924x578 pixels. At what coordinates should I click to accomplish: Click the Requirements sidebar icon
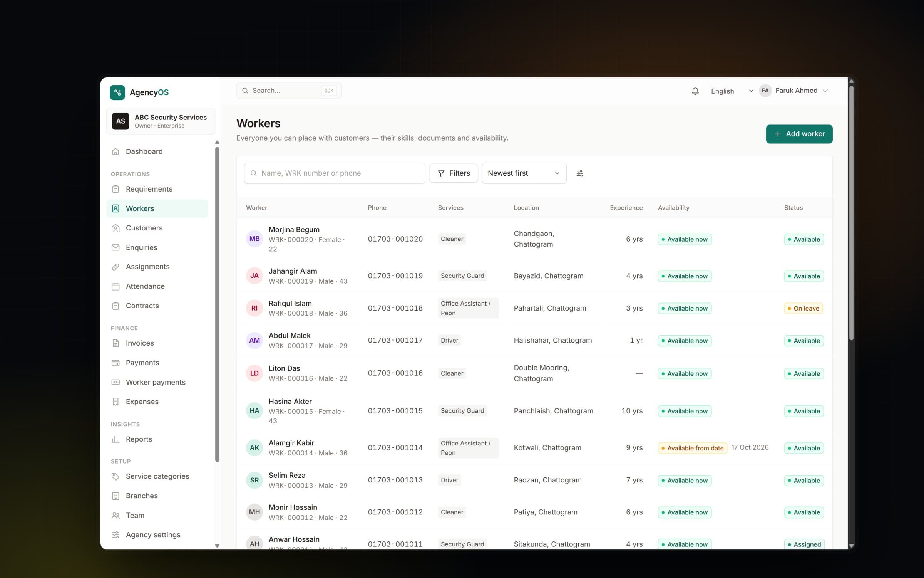click(x=115, y=189)
